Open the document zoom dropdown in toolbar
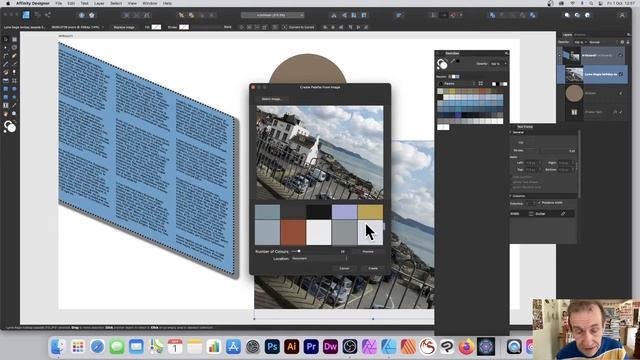 [272, 15]
